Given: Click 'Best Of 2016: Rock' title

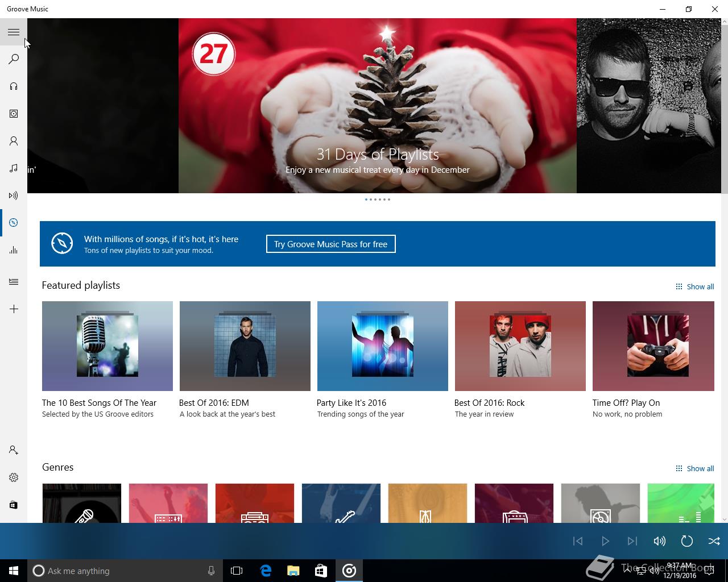Looking at the screenshot, I should click(x=489, y=402).
